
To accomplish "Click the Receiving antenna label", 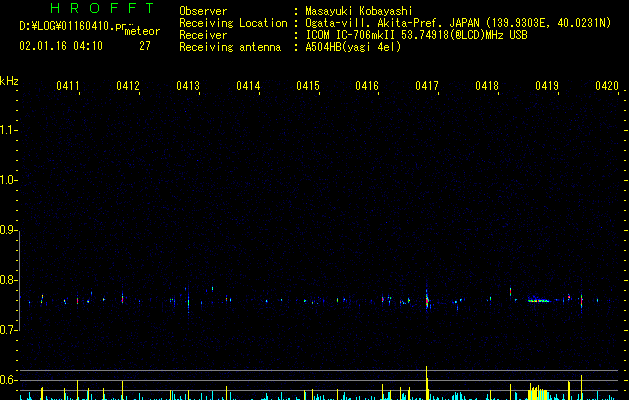I will pyautogui.click(x=230, y=47).
